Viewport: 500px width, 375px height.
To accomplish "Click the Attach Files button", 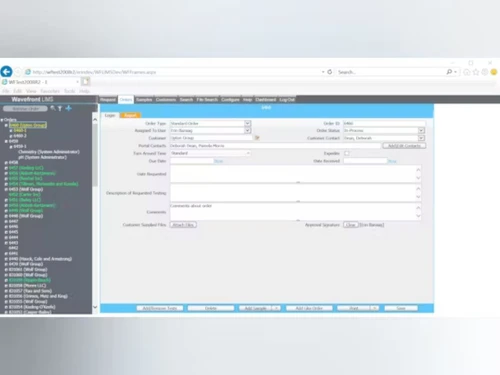I will [x=183, y=225].
